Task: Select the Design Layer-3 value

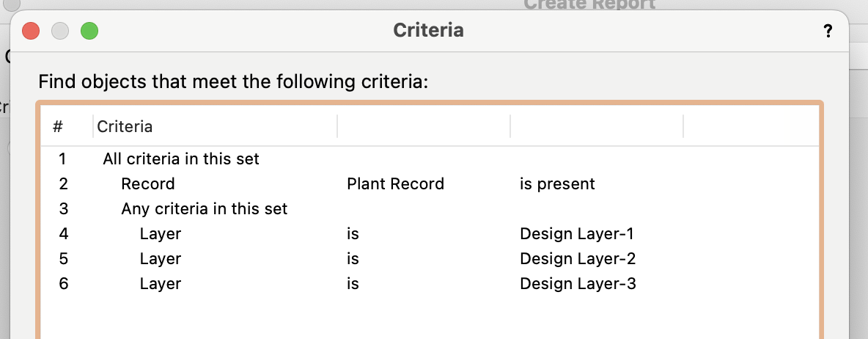Action: [x=577, y=283]
